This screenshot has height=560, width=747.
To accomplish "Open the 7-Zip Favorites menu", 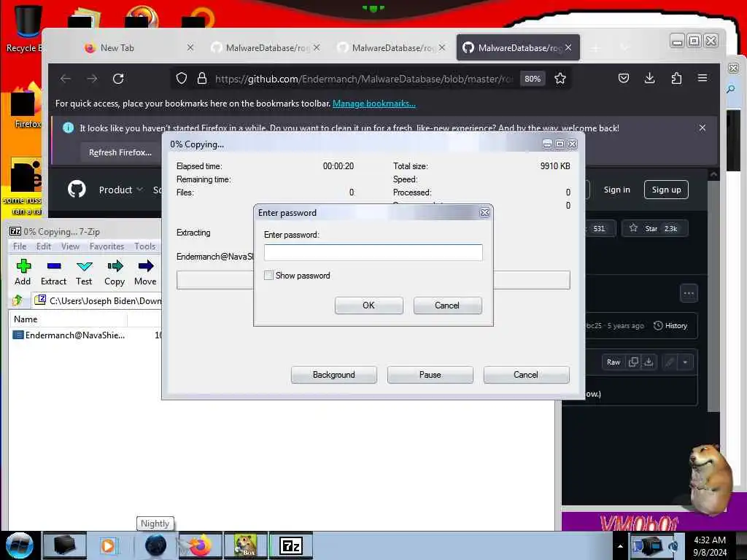I will (107, 246).
